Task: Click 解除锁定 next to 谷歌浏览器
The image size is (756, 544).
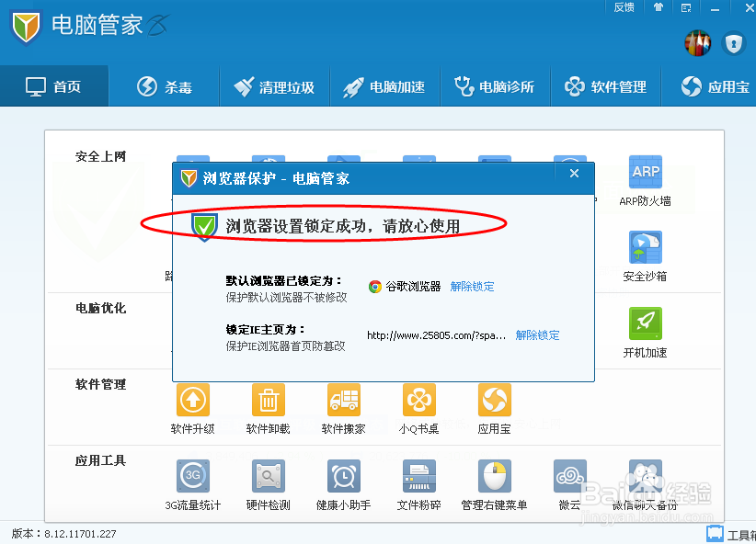Action: pyautogui.click(x=472, y=286)
